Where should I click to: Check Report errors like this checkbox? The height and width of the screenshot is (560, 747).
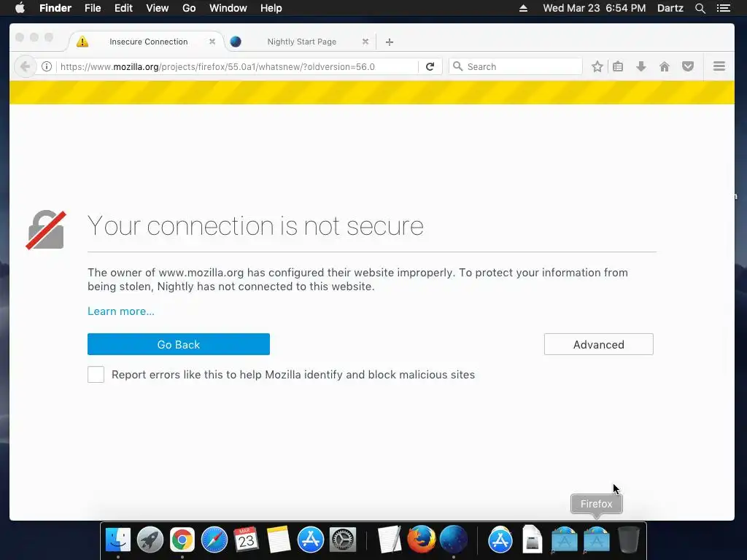pyautogui.click(x=96, y=374)
